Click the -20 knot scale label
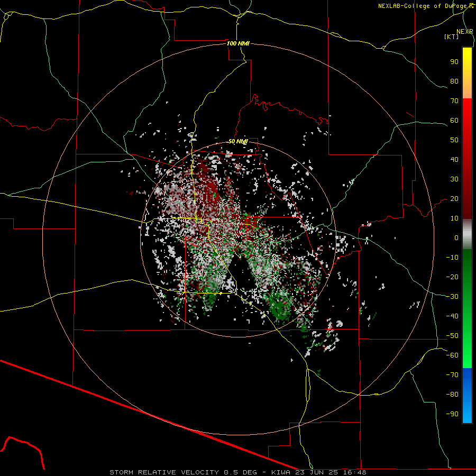This screenshot has height=476, width=476. tap(452, 277)
